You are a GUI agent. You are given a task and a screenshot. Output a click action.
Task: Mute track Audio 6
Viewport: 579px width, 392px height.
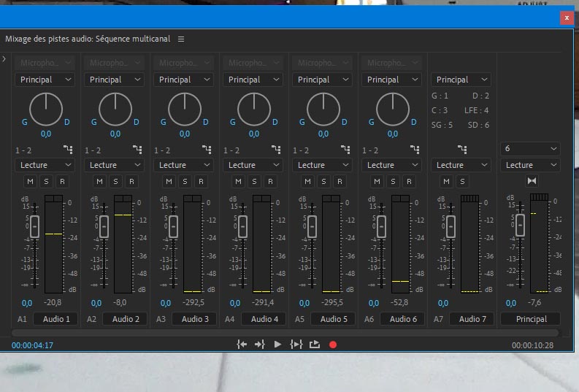tap(377, 181)
